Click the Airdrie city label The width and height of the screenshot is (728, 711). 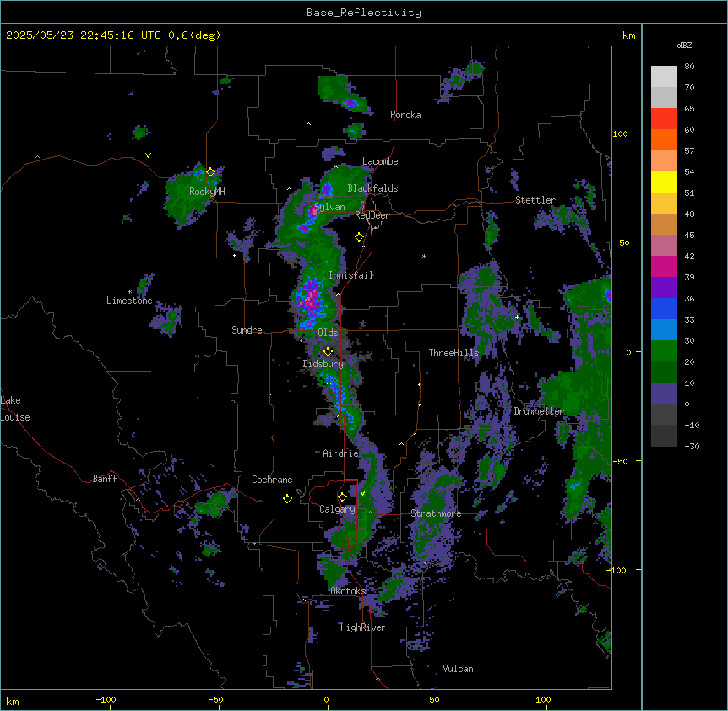(x=341, y=453)
